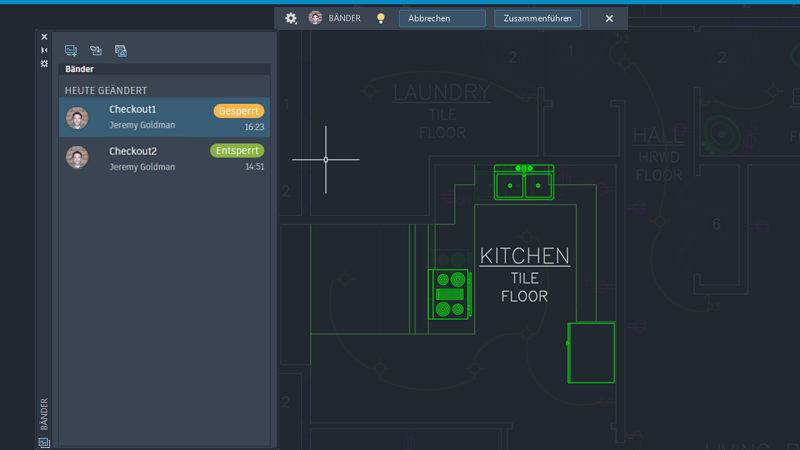
Task: Click the HALL room label text
Action: [x=658, y=136]
